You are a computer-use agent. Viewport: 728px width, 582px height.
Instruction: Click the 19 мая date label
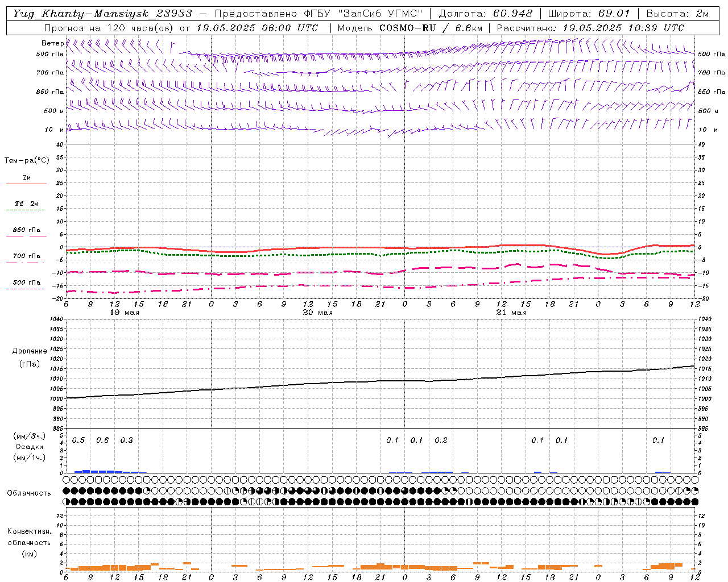(x=125, y=313)
